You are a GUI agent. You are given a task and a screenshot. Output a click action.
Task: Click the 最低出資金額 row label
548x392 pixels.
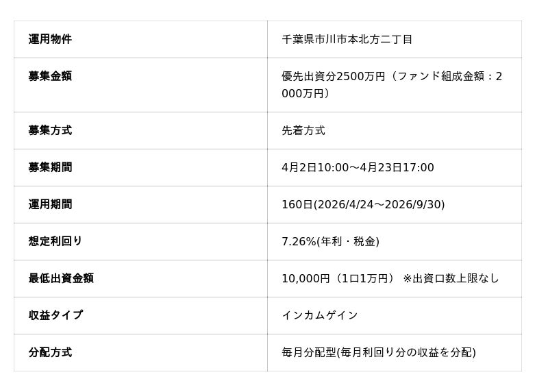click(x=61, y=278)
